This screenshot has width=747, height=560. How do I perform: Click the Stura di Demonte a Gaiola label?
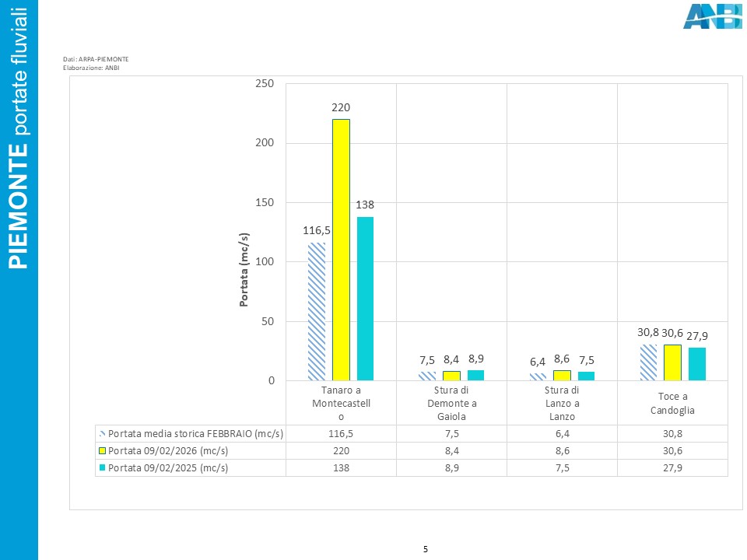point(451,404)
